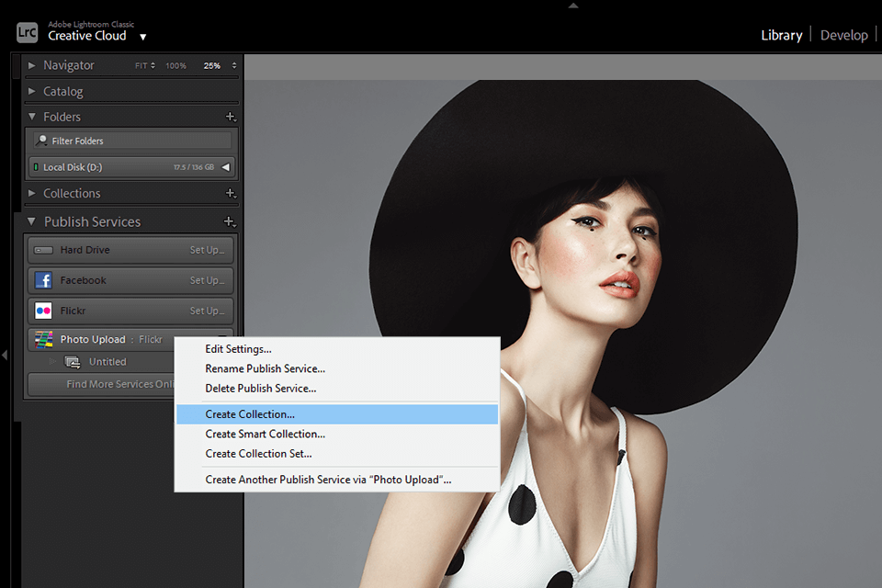Viewport: 882px width, 588px height.
Task: Expand the Collections panel
Action: (x=32, y=193)
